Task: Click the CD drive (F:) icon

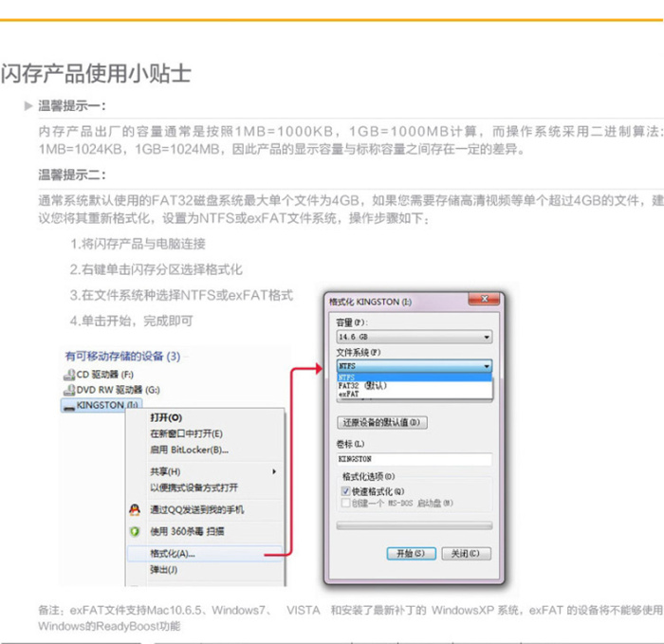Action: [x=69, y=375]
